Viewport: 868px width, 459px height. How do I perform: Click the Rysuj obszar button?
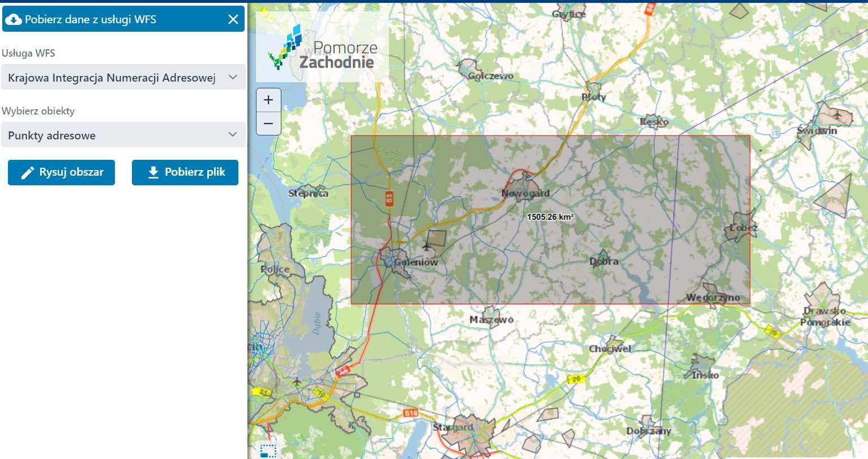pos(61,172)
